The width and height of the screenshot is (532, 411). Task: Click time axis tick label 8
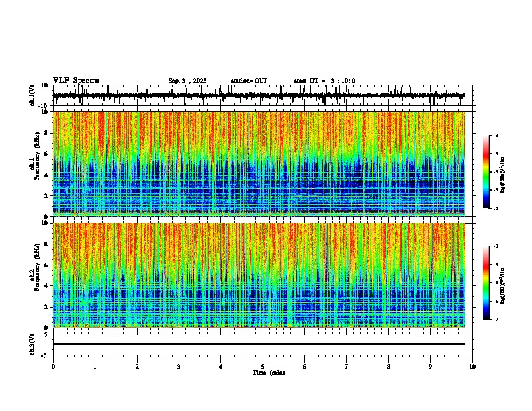coord(388,367)
